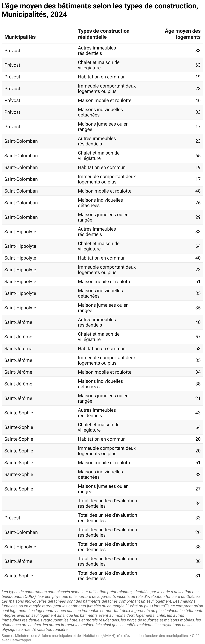Select Saint-Colomban Maison mobile et roulotte row
The width and height of the screenshot is (205, 644).
pos(102,191)
